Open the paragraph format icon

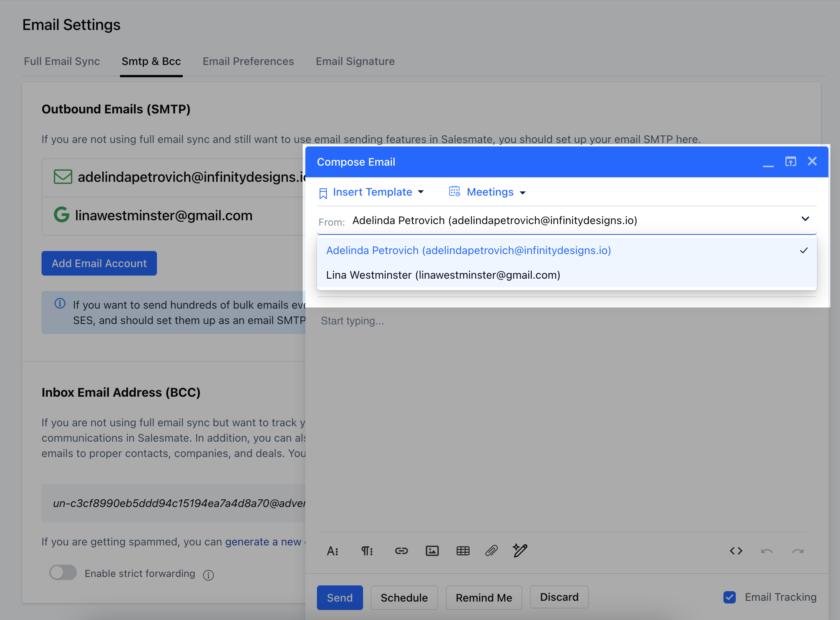[367, 551]
